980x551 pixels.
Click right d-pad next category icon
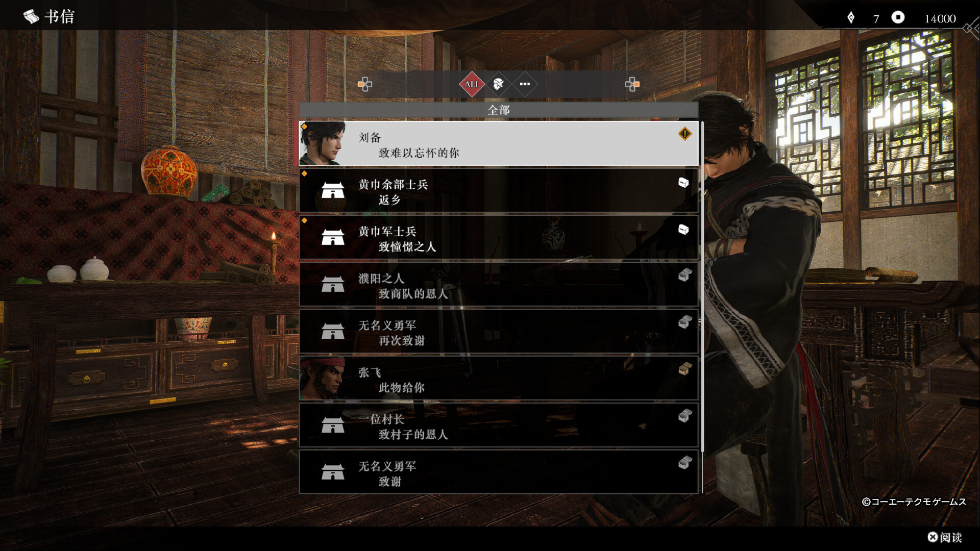point(632,84)
